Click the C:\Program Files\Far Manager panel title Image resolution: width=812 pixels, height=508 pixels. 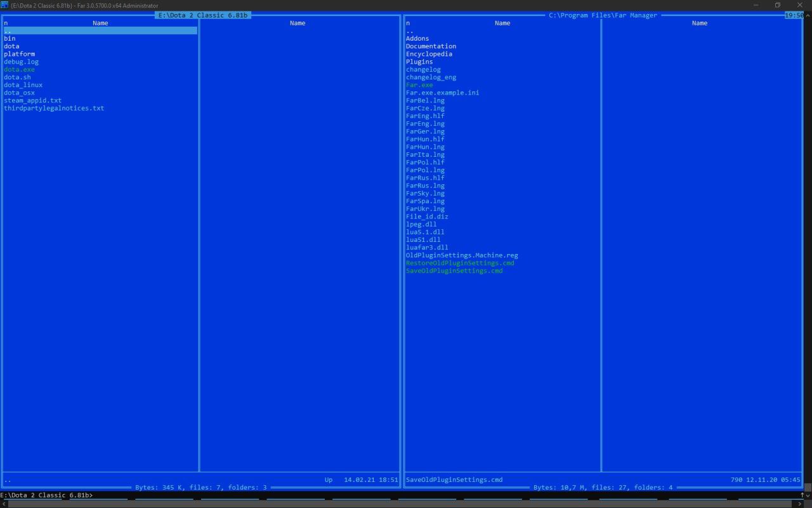click(603, 15)
